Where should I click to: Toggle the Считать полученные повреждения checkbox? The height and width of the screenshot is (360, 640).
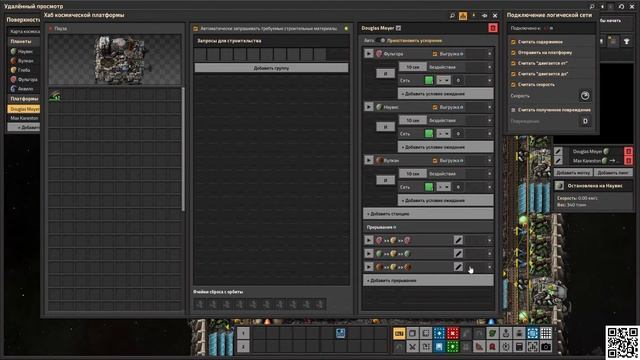[x=513, y=110]
